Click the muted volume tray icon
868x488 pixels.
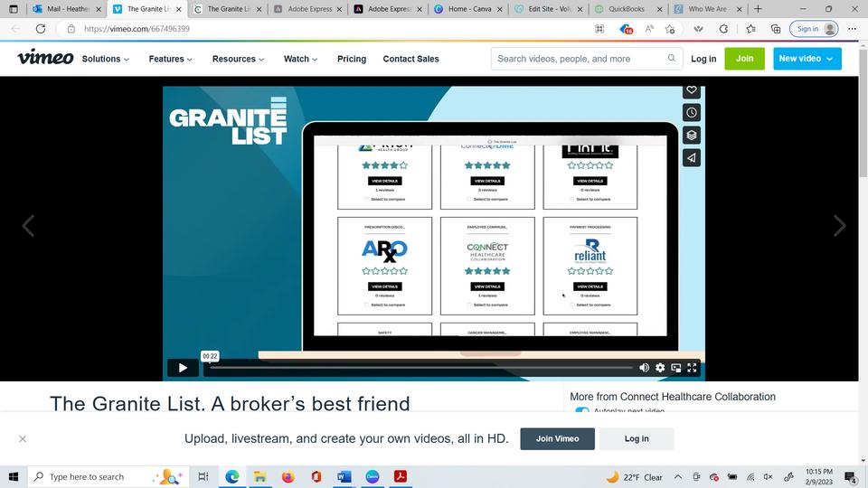769,477
